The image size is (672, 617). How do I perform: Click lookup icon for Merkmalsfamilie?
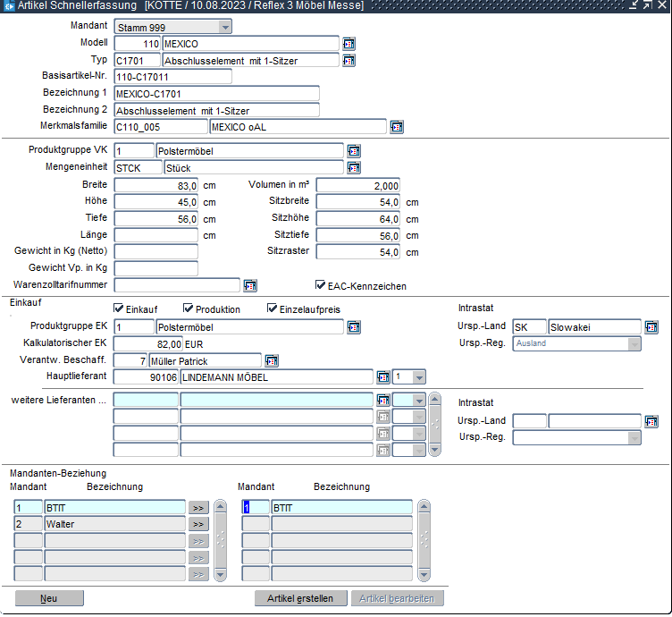[397, 127]
